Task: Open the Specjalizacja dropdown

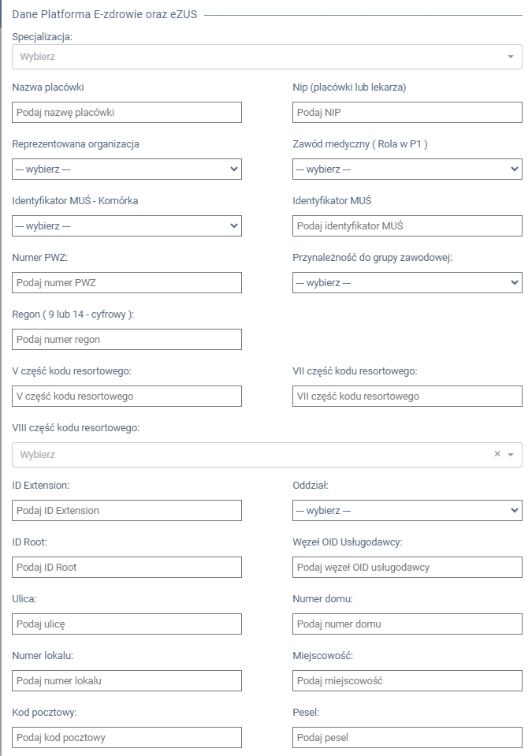Action: pos(266,57)
